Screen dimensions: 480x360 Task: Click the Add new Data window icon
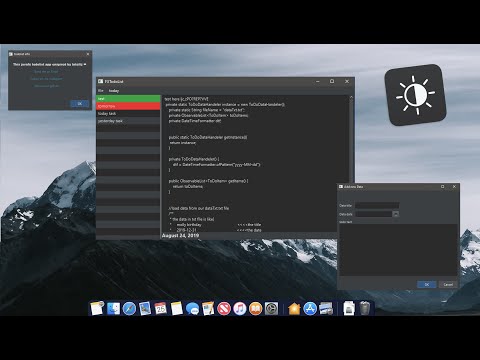tap(341, 187)
